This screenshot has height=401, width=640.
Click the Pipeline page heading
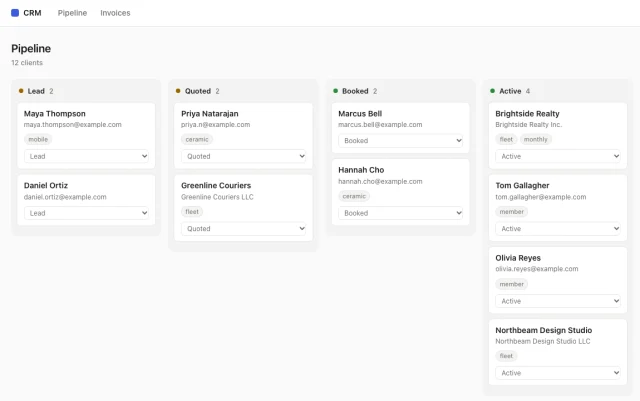[31, 49]
